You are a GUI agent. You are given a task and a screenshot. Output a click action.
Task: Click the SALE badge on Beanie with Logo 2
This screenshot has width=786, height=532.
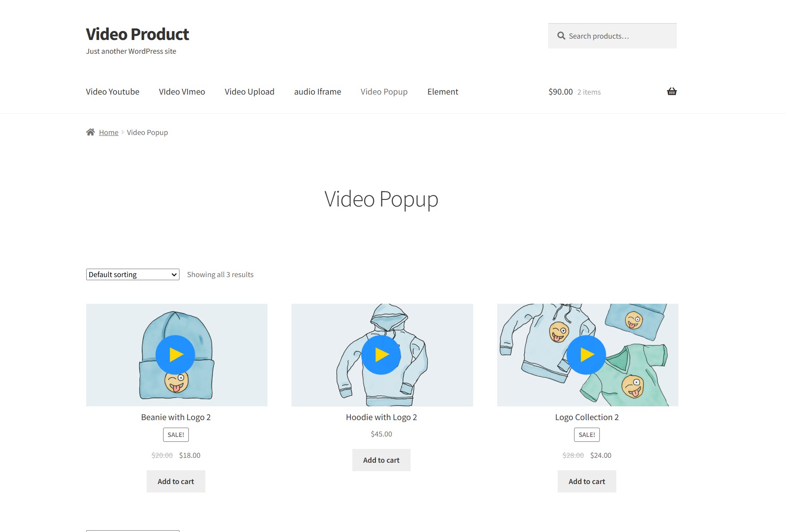(x=176, y=434)
